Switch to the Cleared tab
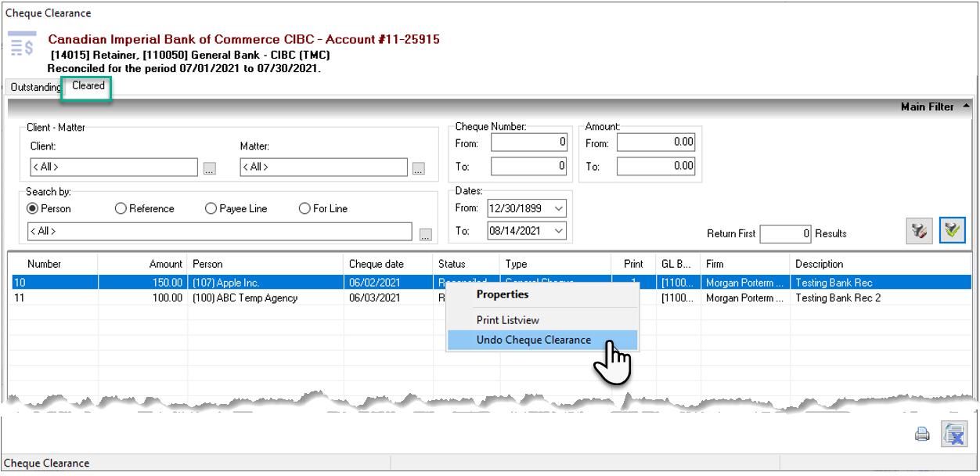Screen dimensions: 980x476 pyautogui.click(x=88, y=86)
